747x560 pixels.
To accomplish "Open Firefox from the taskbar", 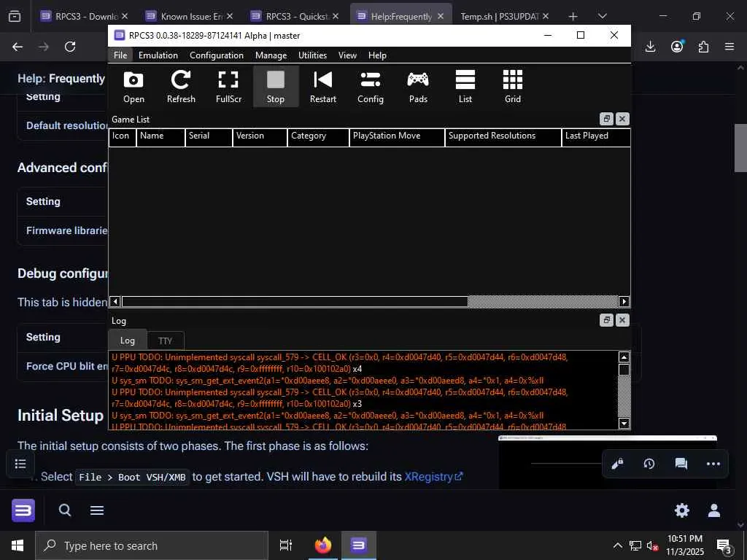I will (x=322, y=545).
